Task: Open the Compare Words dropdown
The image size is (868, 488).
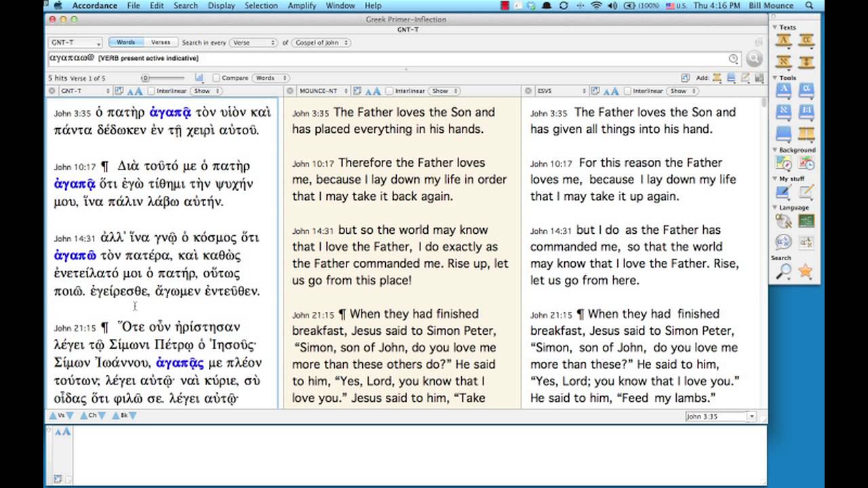Action: [x=271, y=78]
